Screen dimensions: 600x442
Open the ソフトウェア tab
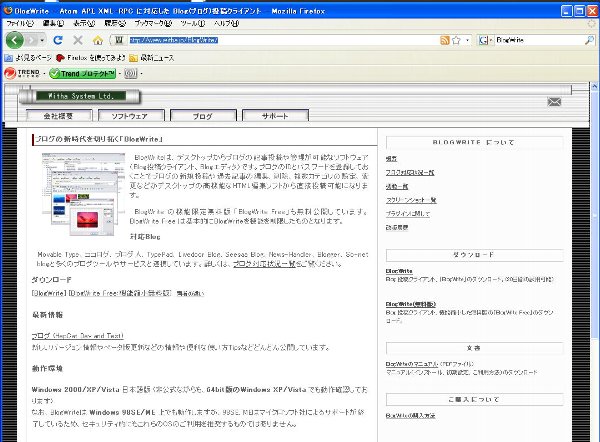[x=131, y=116]
